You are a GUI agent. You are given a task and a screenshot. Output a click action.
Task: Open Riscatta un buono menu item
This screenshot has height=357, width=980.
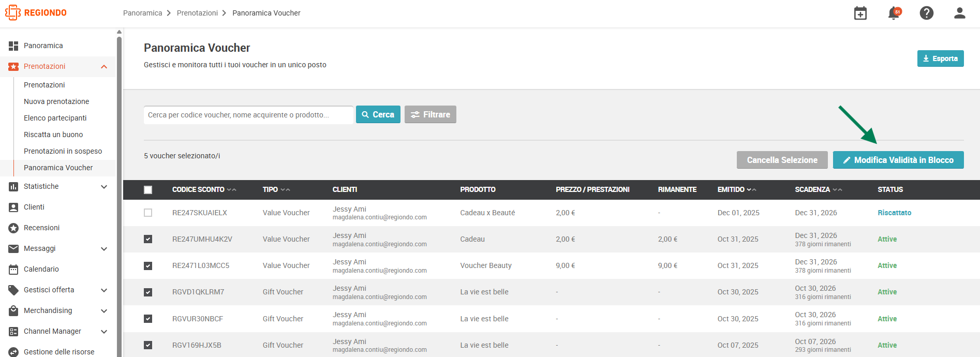pyautogui.click(x=53, y=135)
